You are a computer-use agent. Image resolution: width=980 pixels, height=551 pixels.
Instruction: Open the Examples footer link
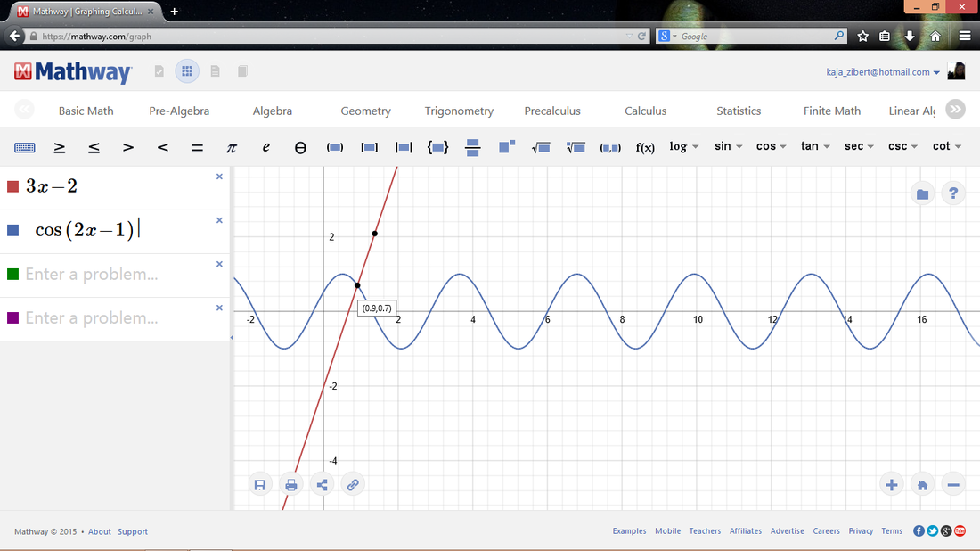tap(629, 531)
